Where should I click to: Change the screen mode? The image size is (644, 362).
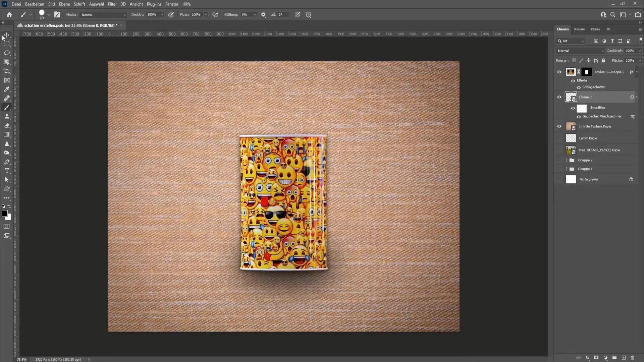[x=7, y=235]
